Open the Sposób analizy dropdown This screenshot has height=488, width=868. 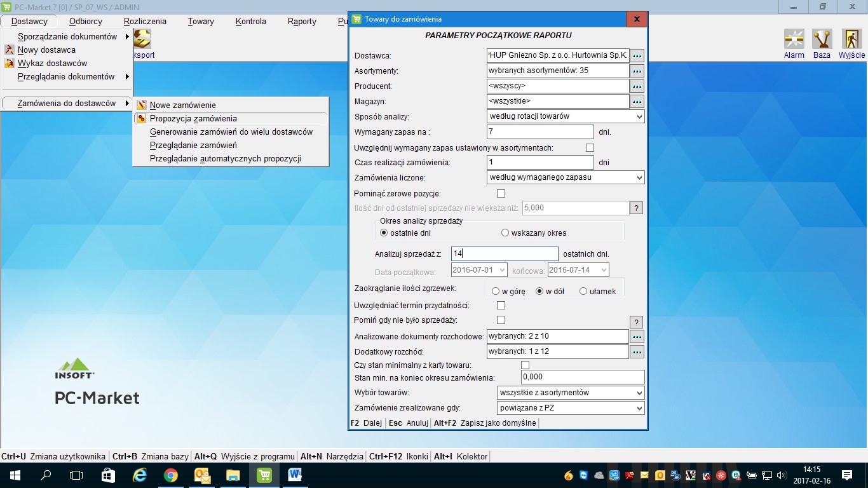pos(566,116)
